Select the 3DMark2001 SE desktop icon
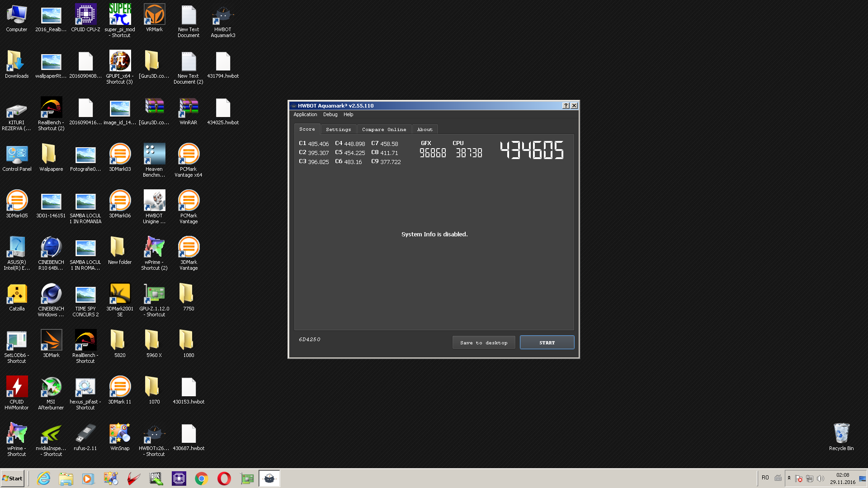This screenshot has height=488, width=868. point(120,300)
